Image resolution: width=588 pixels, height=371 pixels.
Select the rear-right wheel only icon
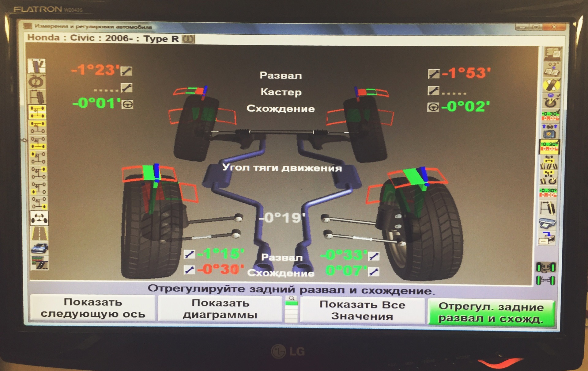pos(39,203)
